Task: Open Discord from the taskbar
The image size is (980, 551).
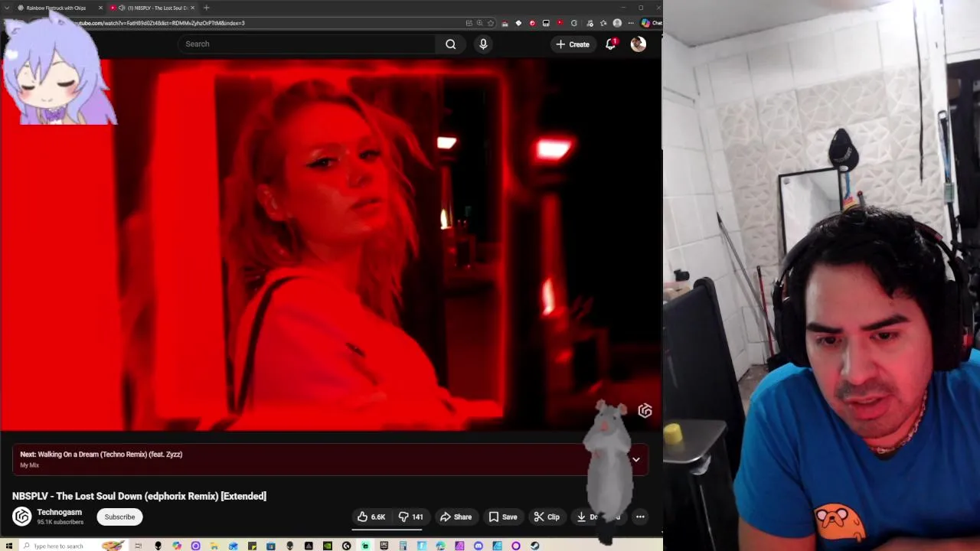Action: (478, 546)
